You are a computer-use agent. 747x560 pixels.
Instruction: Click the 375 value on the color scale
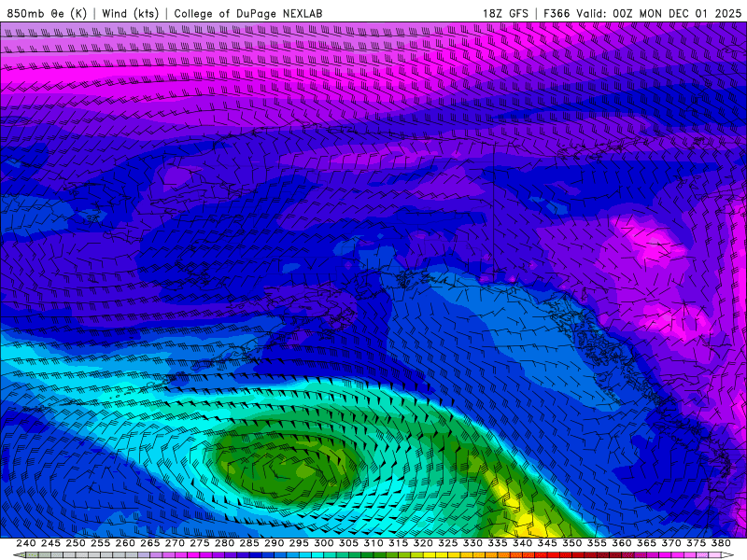coord(696,543)
